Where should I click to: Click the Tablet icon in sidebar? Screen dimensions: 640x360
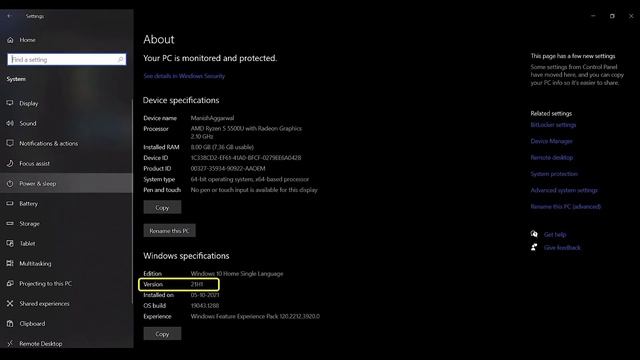tap(10, 243)
